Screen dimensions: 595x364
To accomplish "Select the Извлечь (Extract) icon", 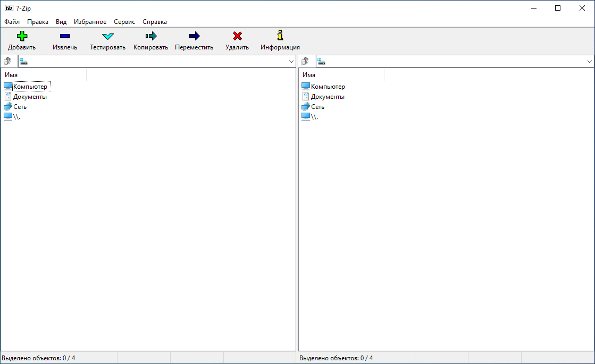I will click(x=64, y=36).
